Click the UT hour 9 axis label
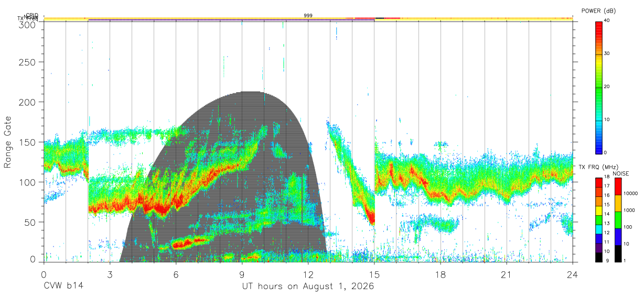The height and width of the screenshot is (297, 644). [242, 274]
